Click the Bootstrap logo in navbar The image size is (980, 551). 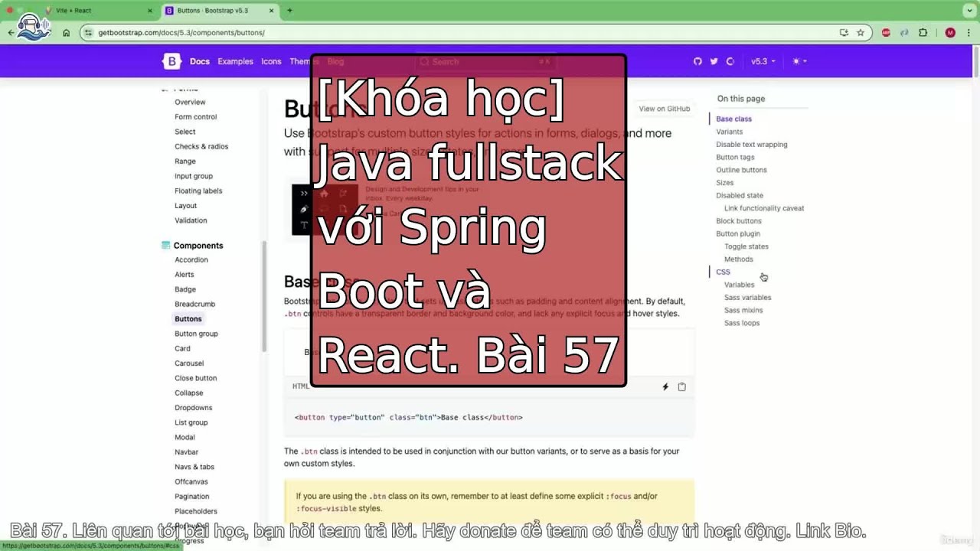point(171,61)
